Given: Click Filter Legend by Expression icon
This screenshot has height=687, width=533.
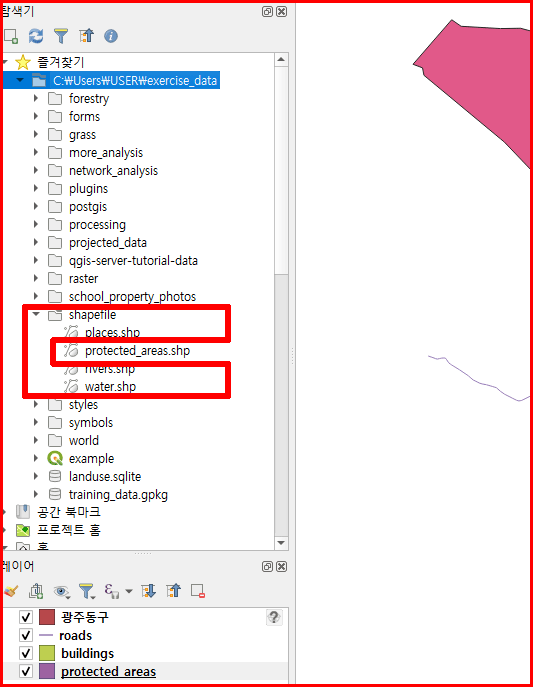Looking at the screenshot, I should [112, 591].
